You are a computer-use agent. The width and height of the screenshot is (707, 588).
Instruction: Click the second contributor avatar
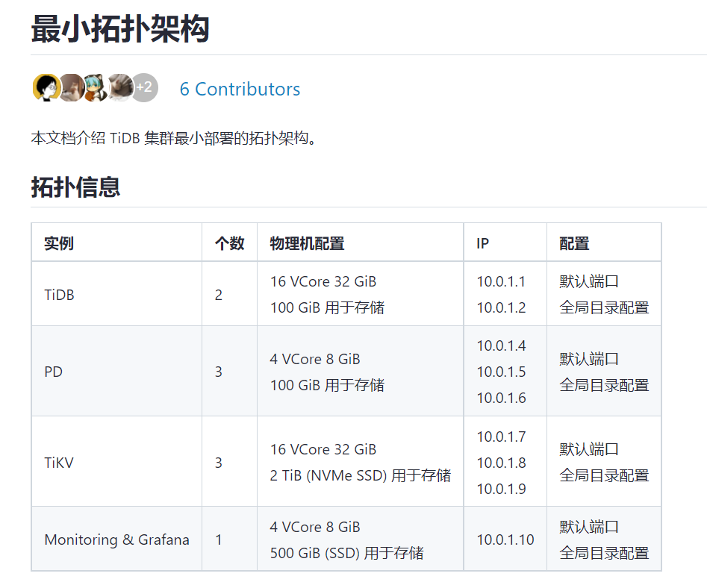point(71,87)
